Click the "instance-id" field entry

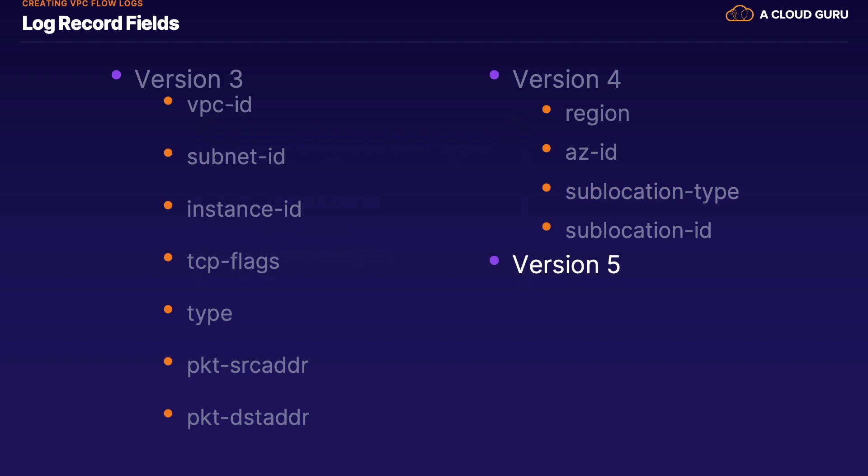[x=244, y=209]
